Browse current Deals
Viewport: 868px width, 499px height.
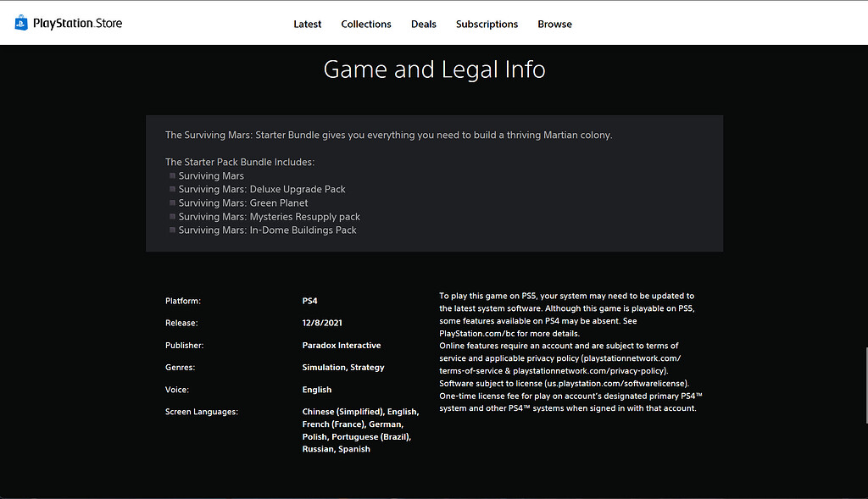(x=423, y=24)
